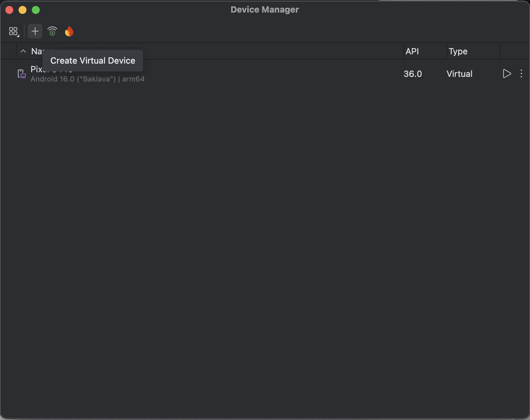Screen dimensions: 530x420
Task: Sort devices by the API column header
Action: pyautogui.click(x=412, y=51)
